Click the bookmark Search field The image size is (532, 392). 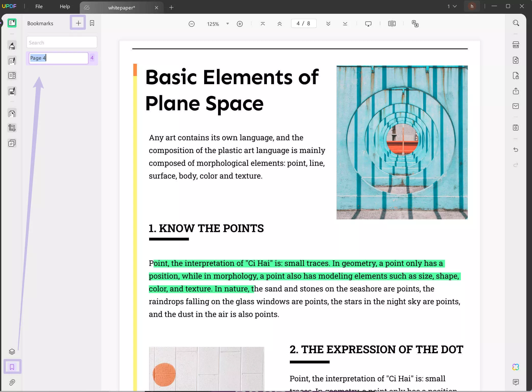click(62, 42)
